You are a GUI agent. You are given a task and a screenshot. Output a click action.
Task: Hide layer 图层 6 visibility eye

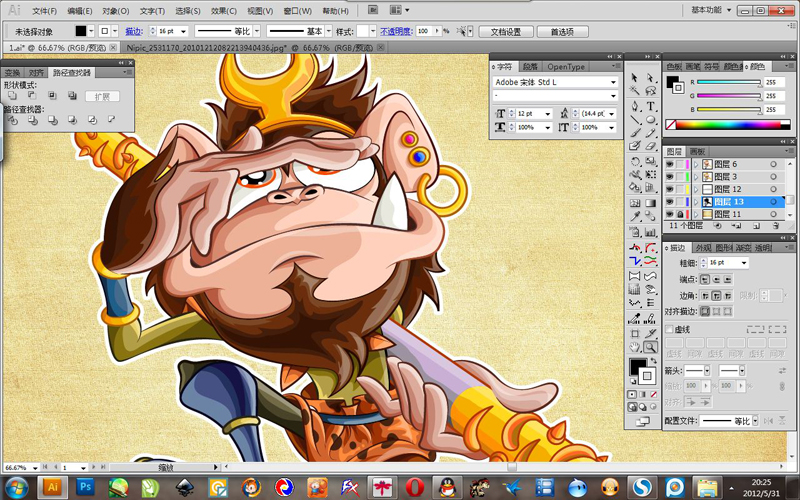[669, 164]
